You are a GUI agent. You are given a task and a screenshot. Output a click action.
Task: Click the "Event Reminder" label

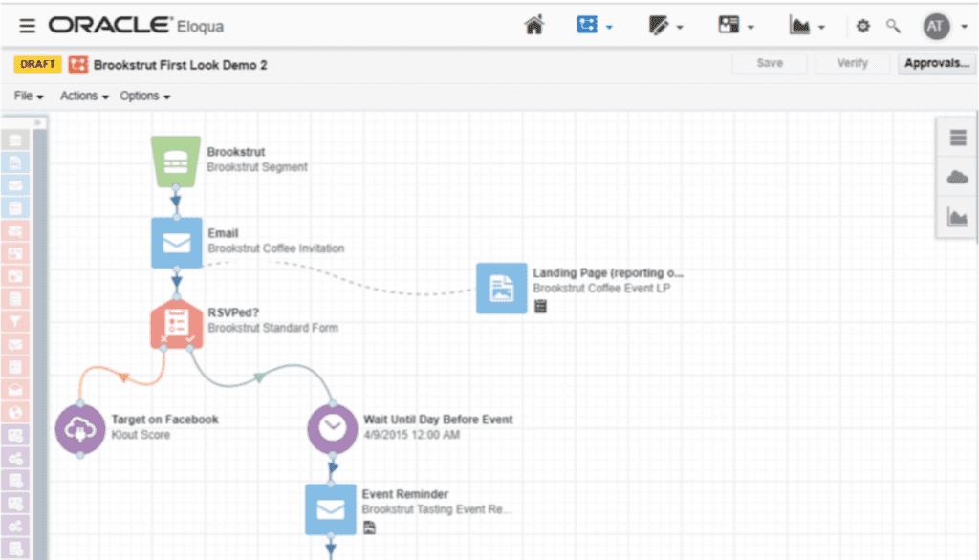[404, 494]
